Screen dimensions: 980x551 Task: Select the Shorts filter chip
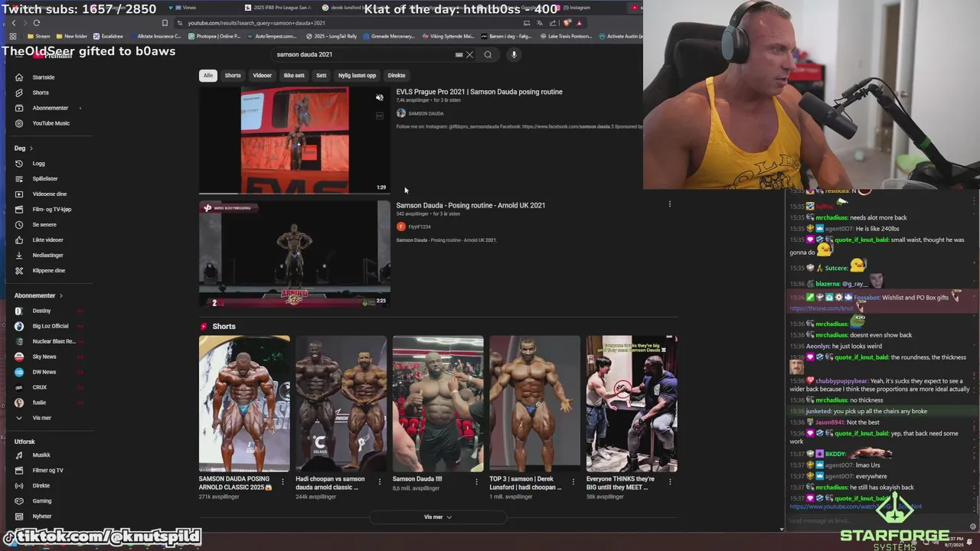click(233, 75)
